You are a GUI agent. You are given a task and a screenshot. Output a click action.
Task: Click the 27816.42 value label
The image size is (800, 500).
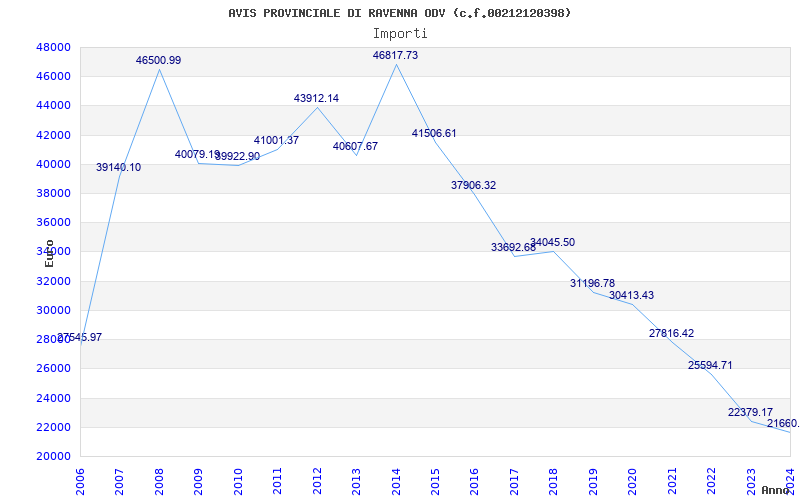point(671,333)
